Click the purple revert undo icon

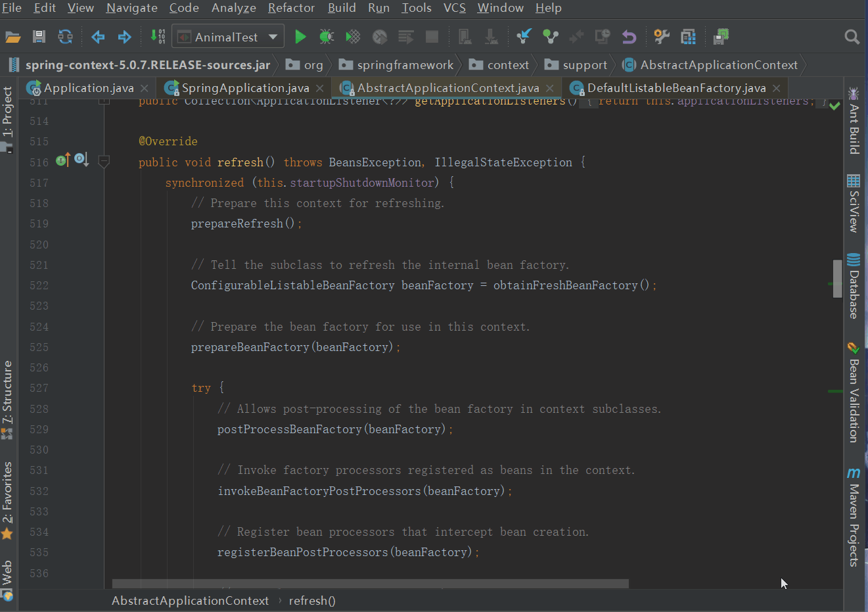[629, 37]
